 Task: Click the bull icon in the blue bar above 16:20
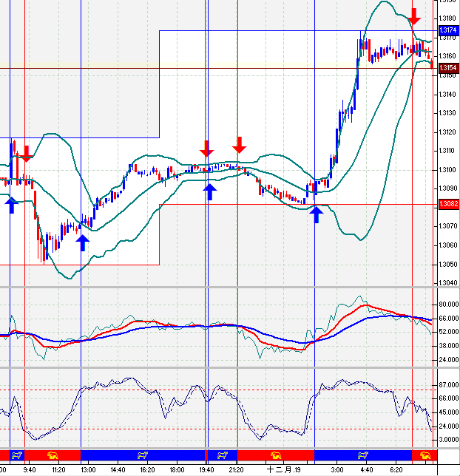click(142, 455)
